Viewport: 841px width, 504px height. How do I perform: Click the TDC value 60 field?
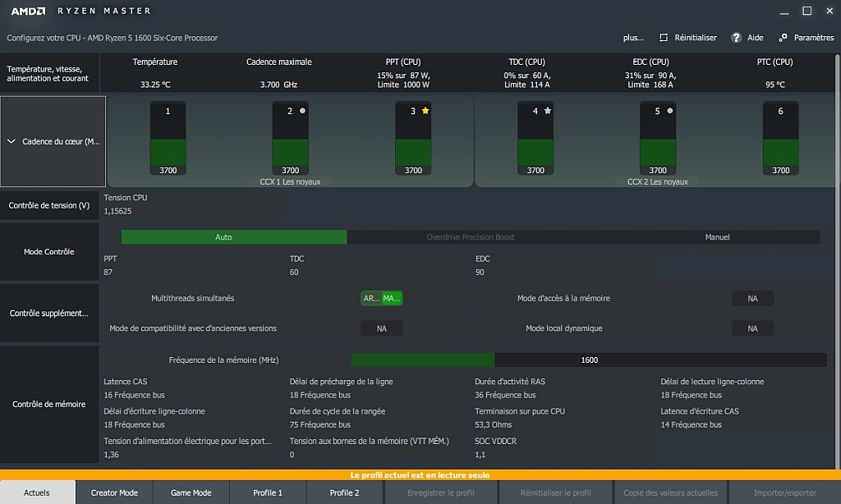coord(294,272)
